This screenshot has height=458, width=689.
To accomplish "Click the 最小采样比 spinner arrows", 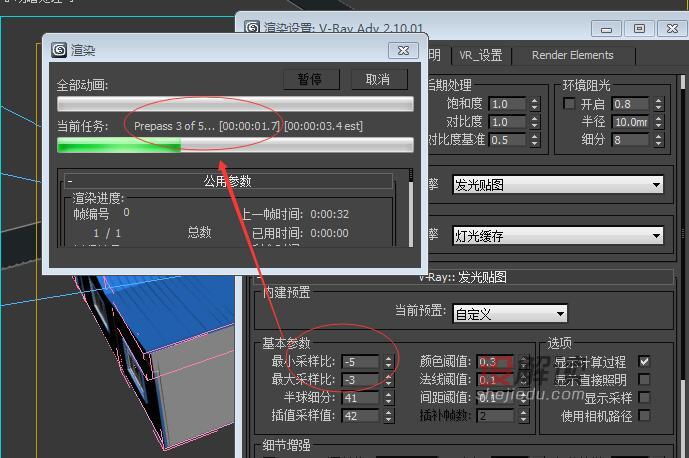I will tap(388, 362).
